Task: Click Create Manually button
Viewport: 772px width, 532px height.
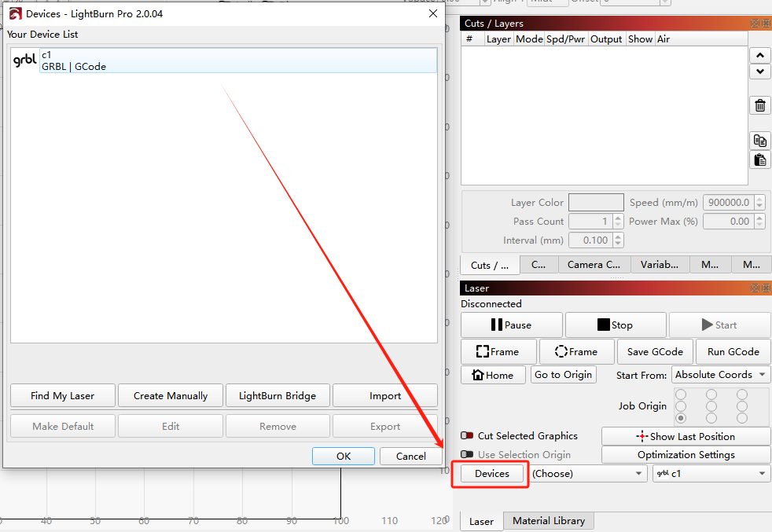Action: 171,396
